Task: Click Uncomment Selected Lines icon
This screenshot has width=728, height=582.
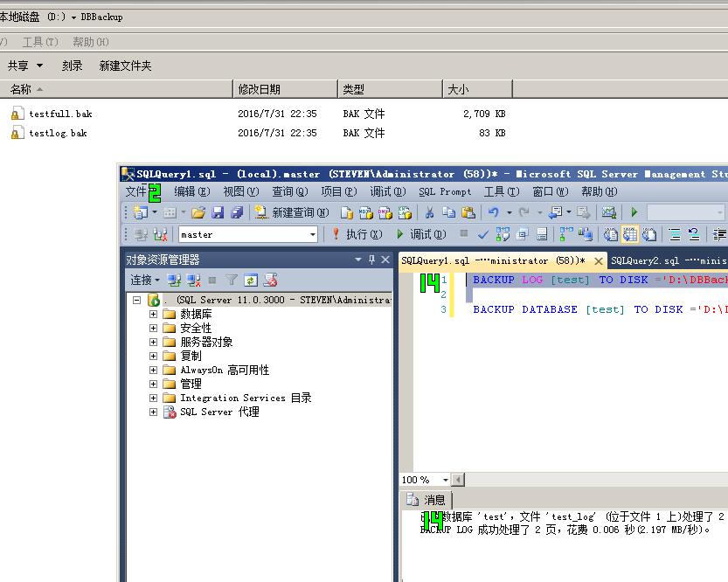Action: [x=694, y=234]
